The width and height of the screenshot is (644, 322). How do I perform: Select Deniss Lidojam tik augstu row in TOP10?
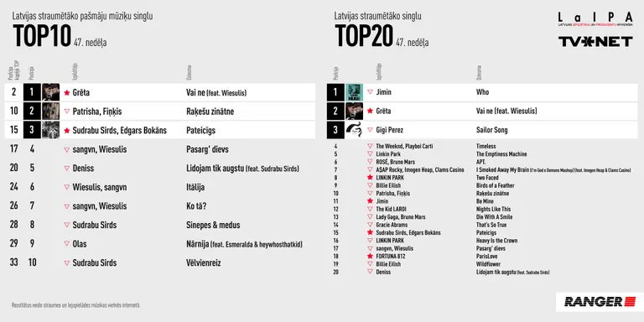coord(160,169)
